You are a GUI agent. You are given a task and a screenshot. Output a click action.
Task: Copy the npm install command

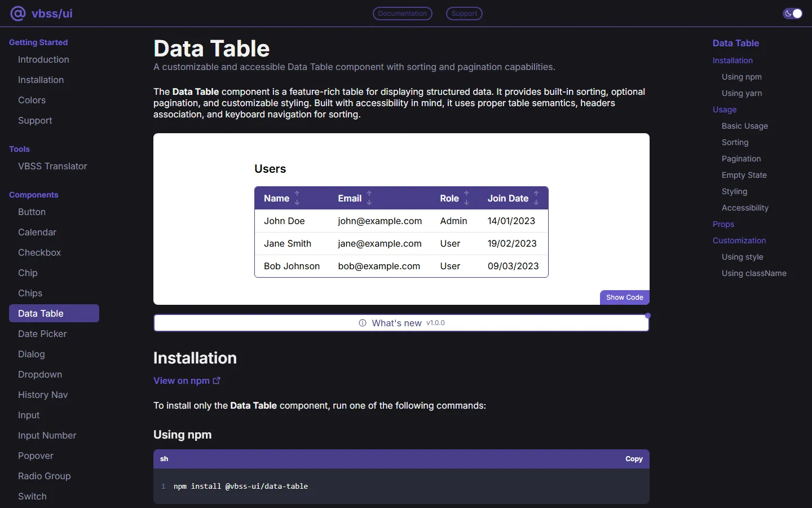tap(634, 459)
